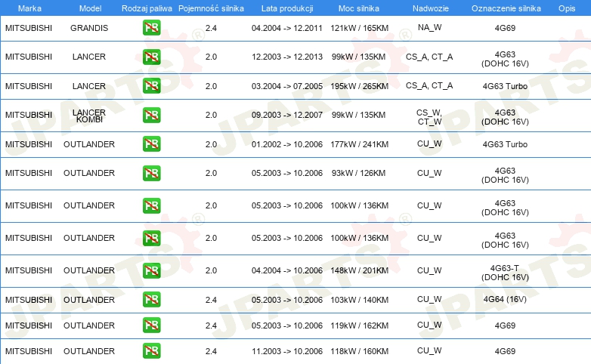This screenshot has height=364, width=591.
Task: Click the power value 119kW / 162KM
Action: click(359, 325)
